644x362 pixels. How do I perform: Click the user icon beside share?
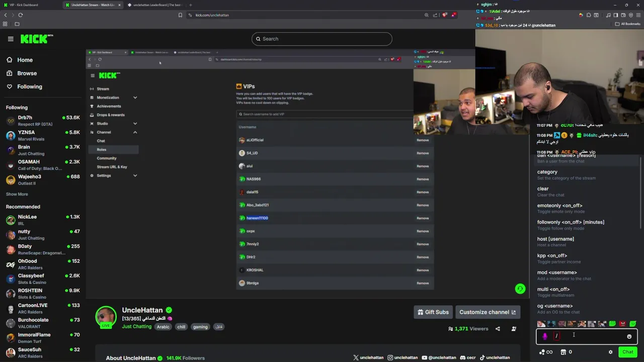[x=514, y=329]
